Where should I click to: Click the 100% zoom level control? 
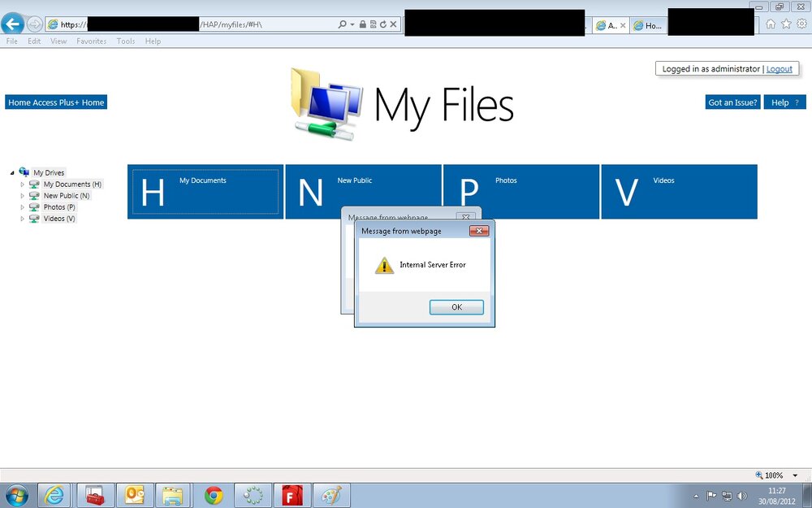click(770, 475)
